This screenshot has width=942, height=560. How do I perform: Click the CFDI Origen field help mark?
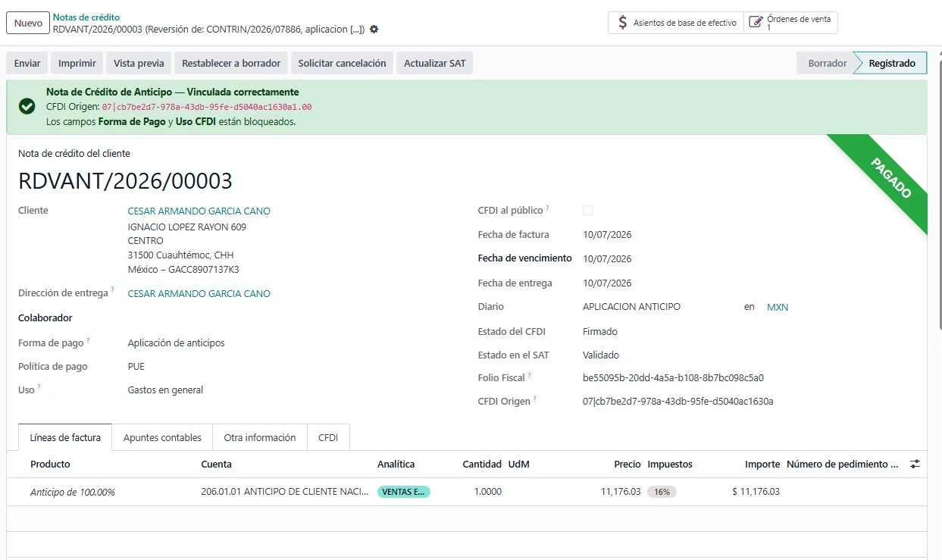click(x=535, y=399)
